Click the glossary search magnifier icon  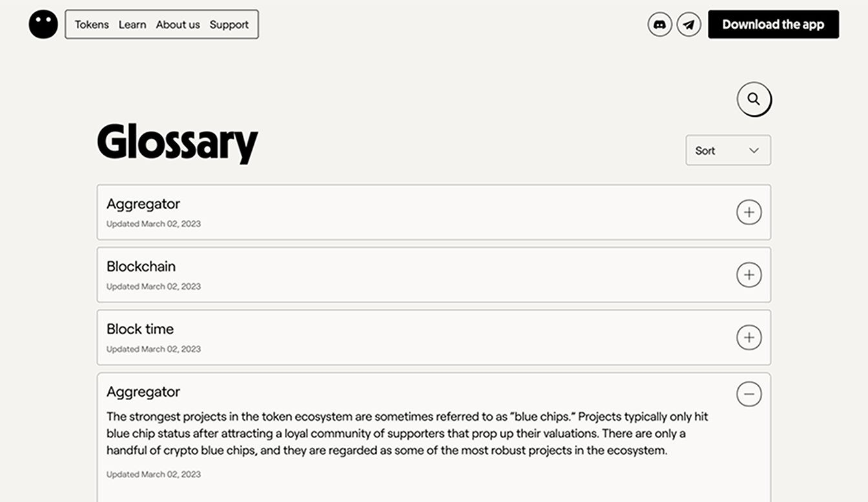pos(754,99)
